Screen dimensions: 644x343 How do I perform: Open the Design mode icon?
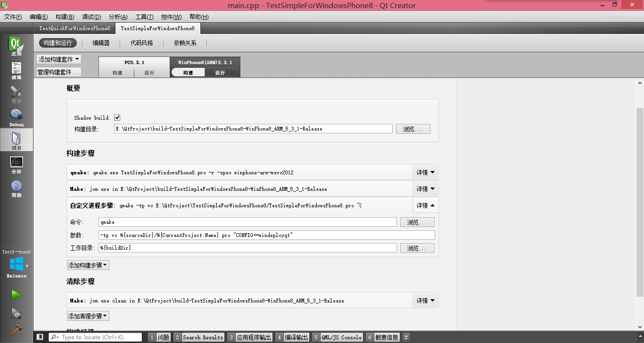17,93
